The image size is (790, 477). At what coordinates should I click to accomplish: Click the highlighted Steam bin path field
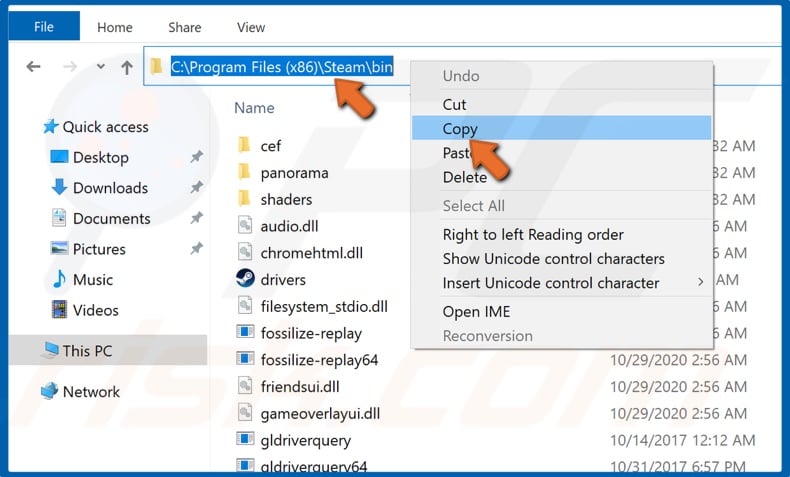coord(282,67)
